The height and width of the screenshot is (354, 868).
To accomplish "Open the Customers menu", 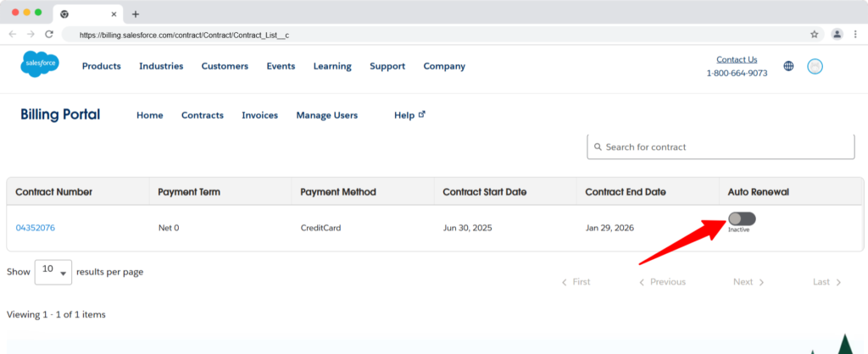I will pos(225,66).
